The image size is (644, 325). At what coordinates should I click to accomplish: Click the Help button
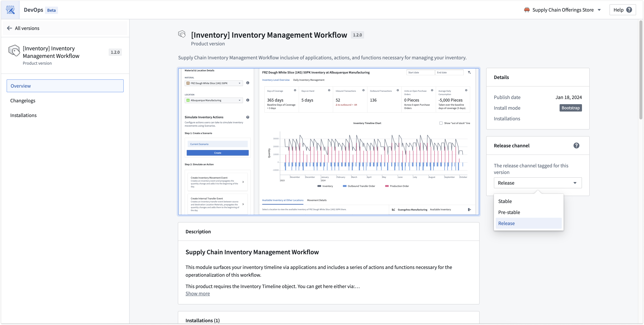point(623,10)
